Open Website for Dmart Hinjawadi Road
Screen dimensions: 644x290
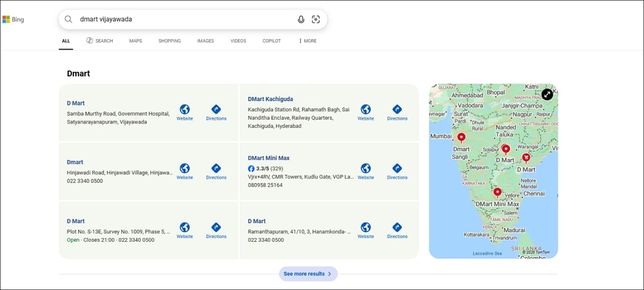(185, 172)
